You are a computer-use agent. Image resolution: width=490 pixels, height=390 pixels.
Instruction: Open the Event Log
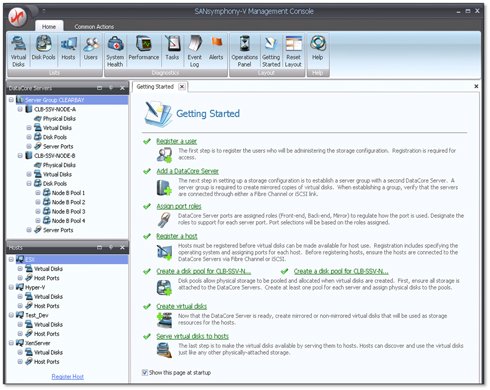tap(194, 51)
